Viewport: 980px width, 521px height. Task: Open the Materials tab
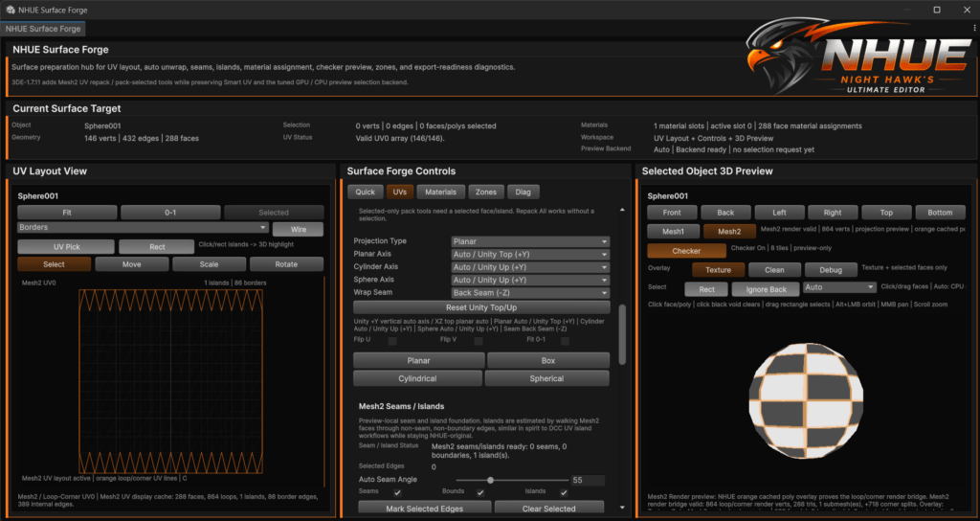pyautogui.click(x=440, y=192)
